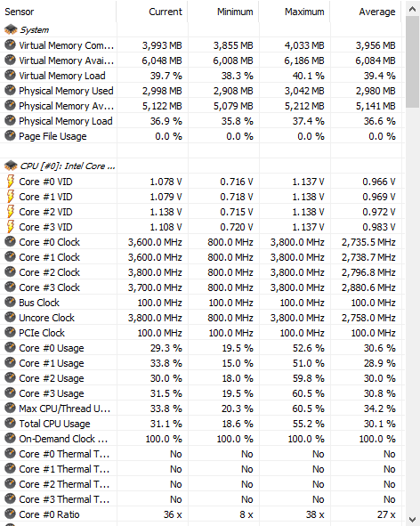Screen dimensions: 420x526
Task: Collapse the CPU [#0]: Intel Core group
Action: 201,166
